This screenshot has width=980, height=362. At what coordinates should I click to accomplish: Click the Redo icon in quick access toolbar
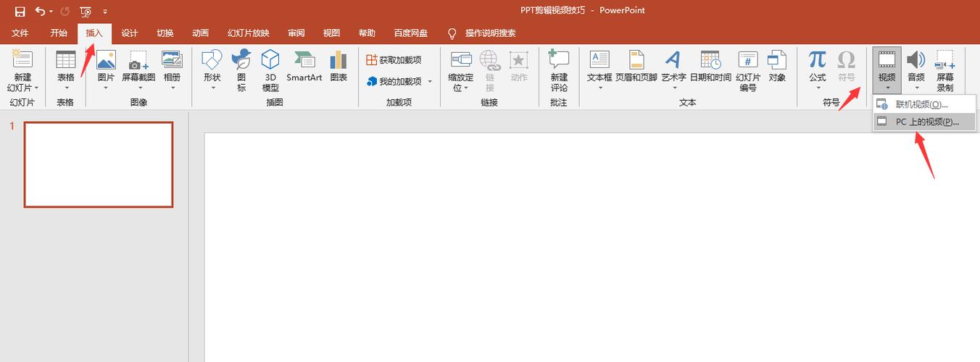pos(65,12)
